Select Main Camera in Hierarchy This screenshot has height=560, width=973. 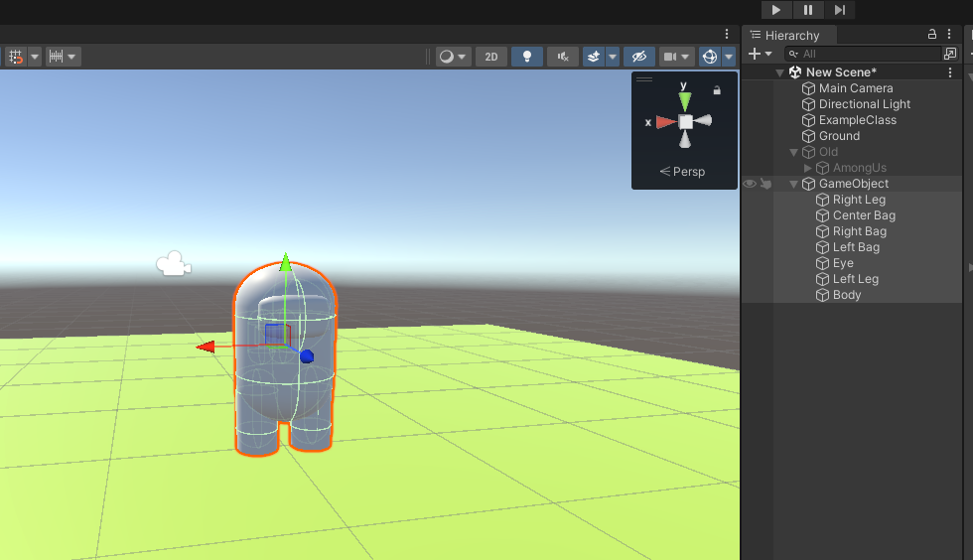click(856, 88)
